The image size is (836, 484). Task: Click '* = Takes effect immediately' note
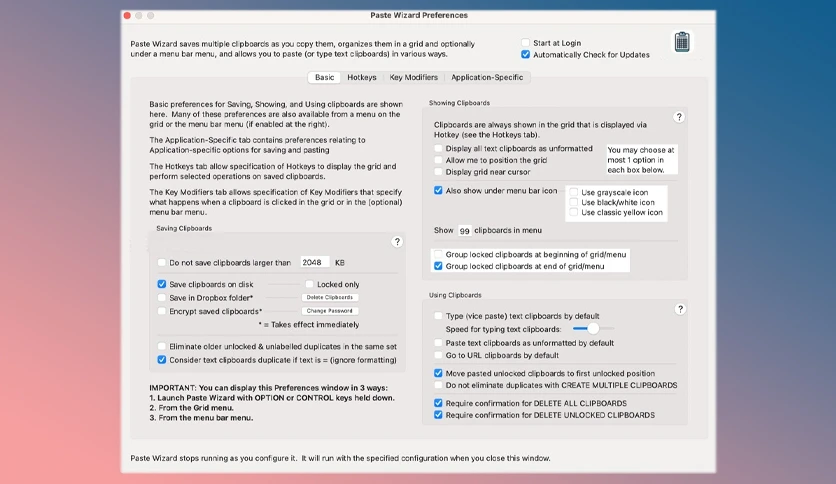pos(309,324)
